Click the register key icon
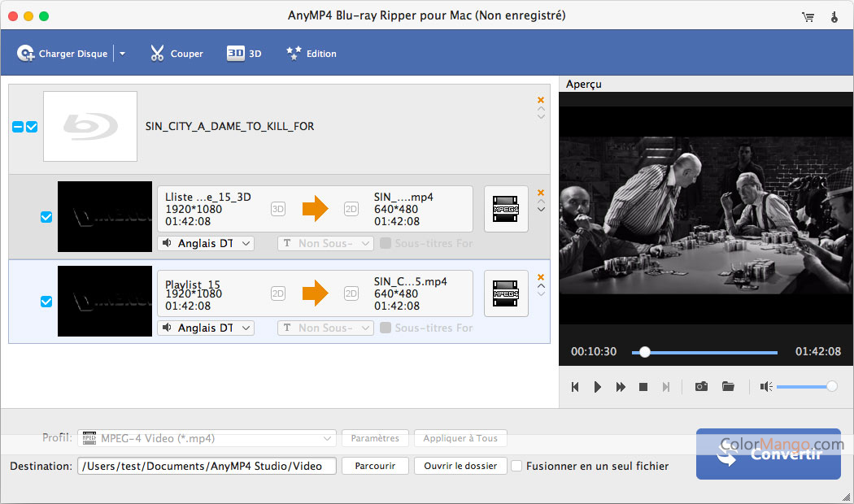The width and height of the screenshot is (854, 504). tap(834, 17)
